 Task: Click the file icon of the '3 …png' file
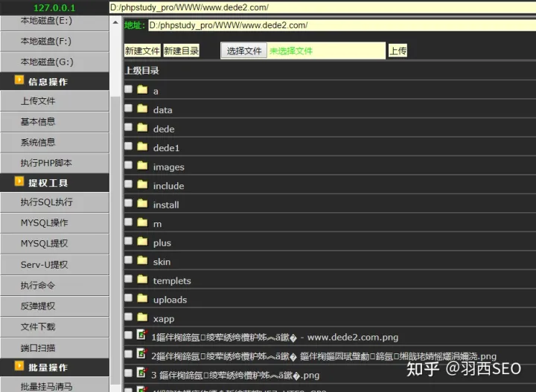pyautogui.click(x=142, y=373)
